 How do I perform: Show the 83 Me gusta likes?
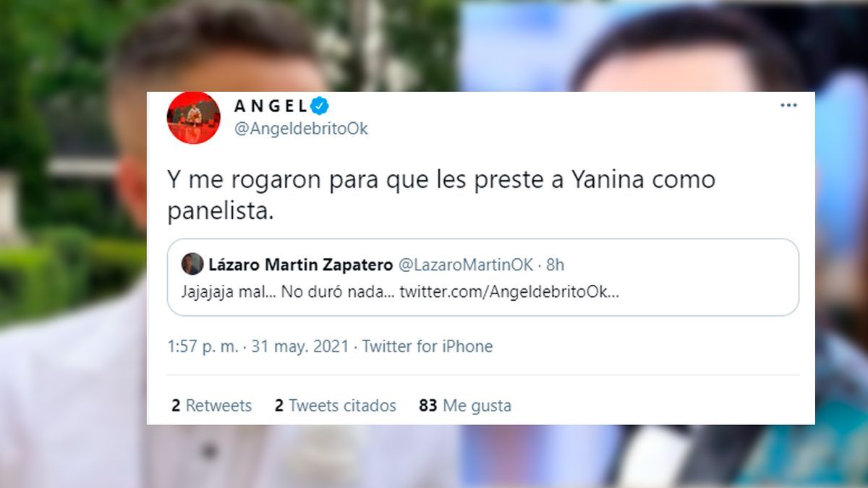click(x=465, y=406)
